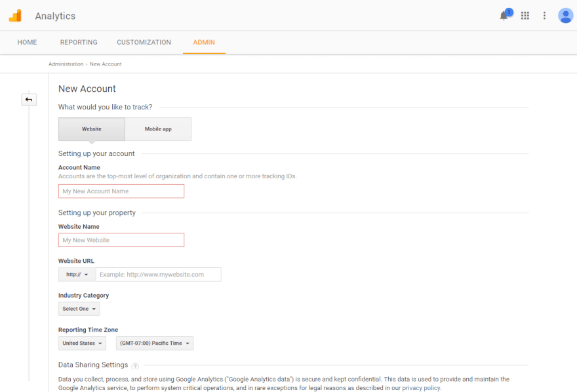Switch to the Reporting tab
This screenshot has width=577, height=392.
(x=79, y=43)
